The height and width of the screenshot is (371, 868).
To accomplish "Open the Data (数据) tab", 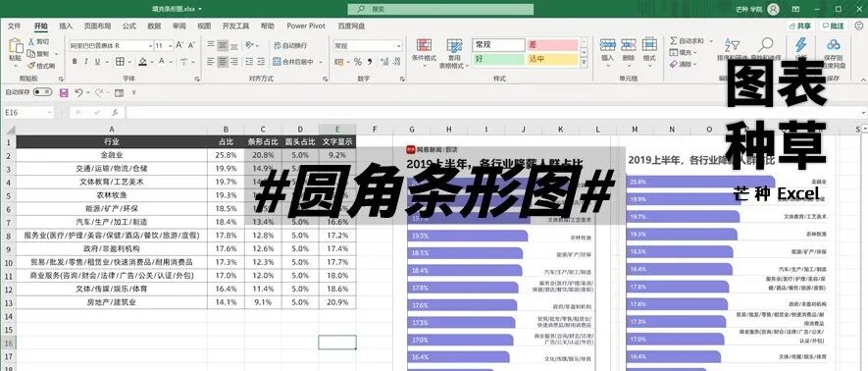I will 154,26.
